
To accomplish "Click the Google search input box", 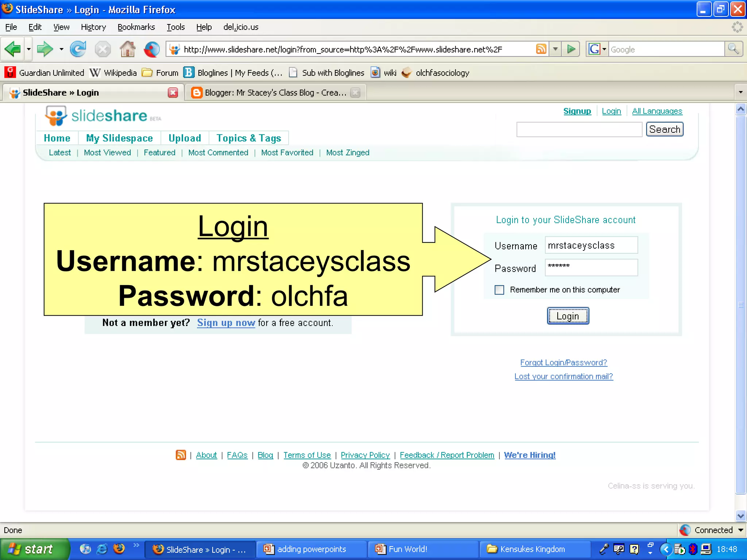I will pos(666,49).
